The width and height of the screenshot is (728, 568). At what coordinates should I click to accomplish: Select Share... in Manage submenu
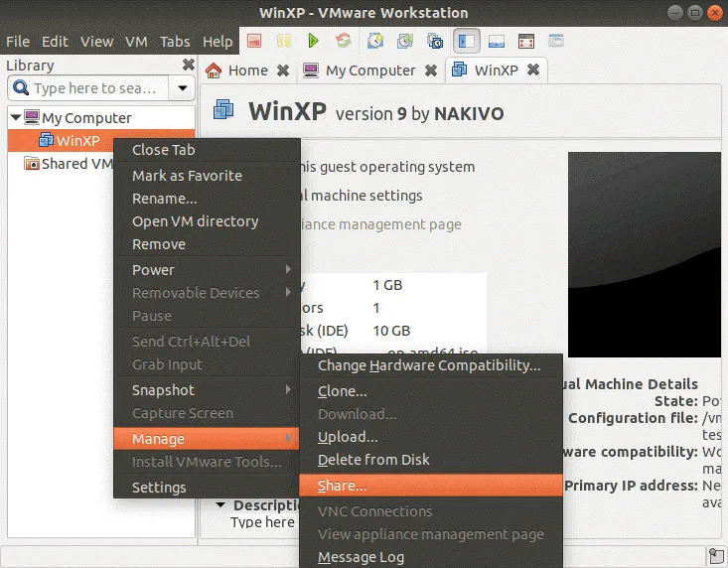click(342, 486)
